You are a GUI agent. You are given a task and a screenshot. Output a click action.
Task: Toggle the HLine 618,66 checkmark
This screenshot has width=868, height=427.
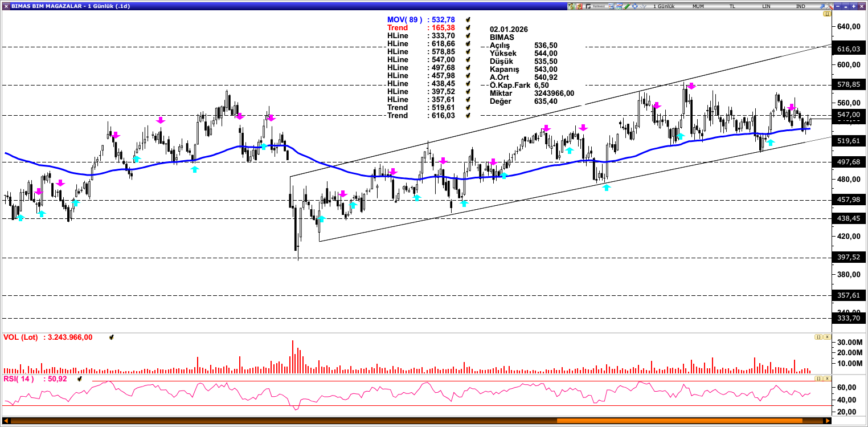[x=468, y=43]
